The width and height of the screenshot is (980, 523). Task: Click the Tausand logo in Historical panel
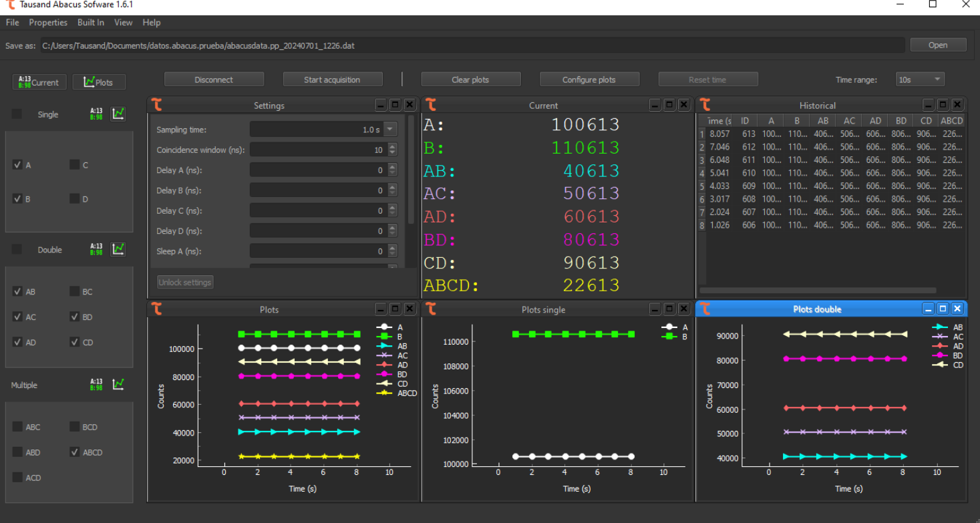click(705, 105)
